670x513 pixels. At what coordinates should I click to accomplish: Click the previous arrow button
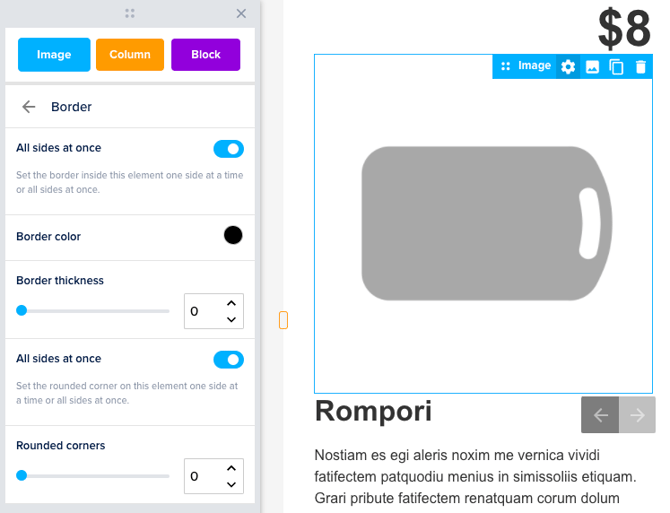click(x=600, y=415)
